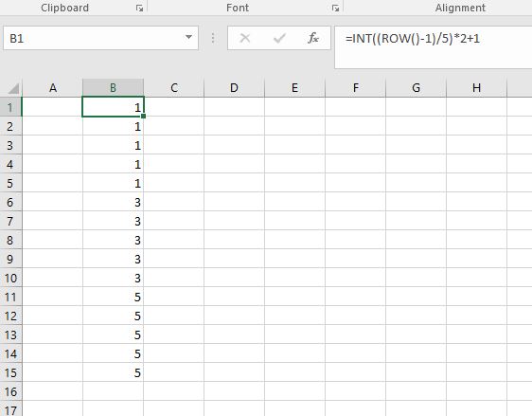The width and height of the screenshot is (532, 416).
Task: Select cell B6 containing 3
Action: (x=113, y=203)
